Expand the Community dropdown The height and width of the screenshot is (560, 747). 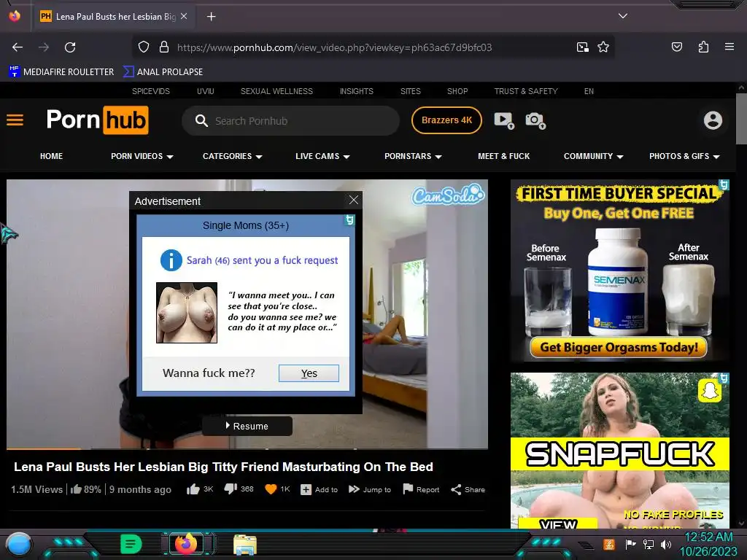(594, 156)
